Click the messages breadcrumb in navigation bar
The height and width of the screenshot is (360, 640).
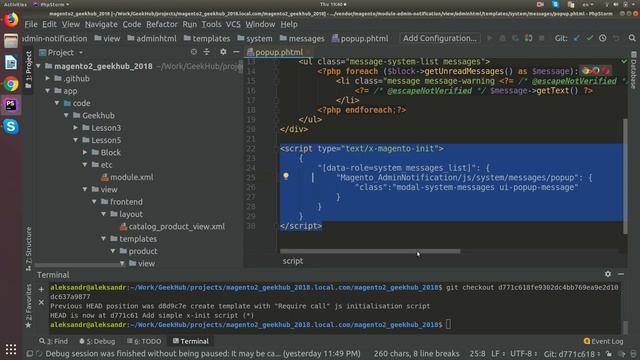[302, 38]
